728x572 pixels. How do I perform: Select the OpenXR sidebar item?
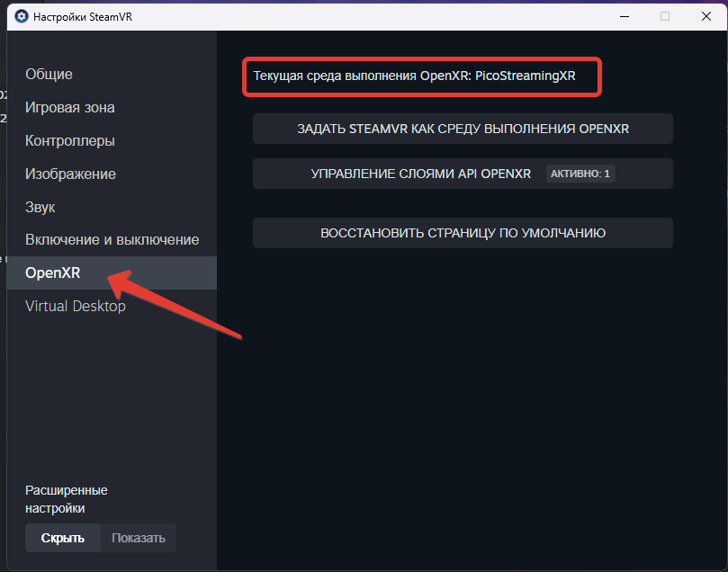112,273
